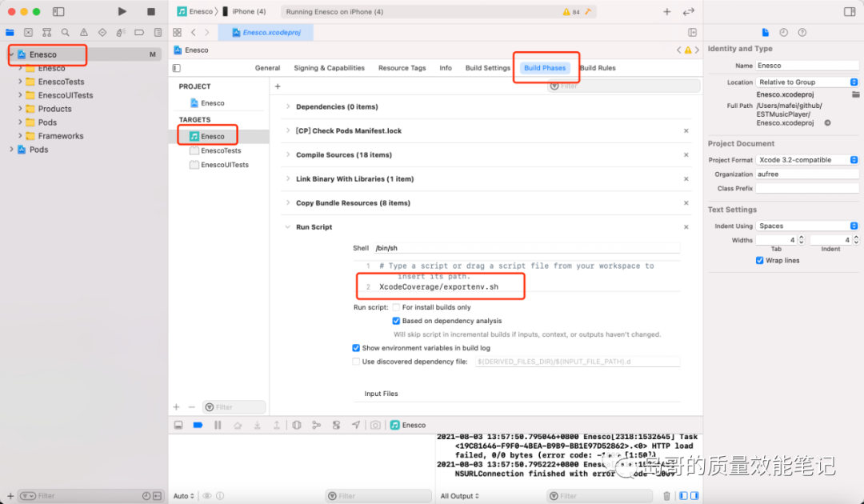Open the source control navigator
Screen dimensions: 864x504
click(x=29, y=33)
